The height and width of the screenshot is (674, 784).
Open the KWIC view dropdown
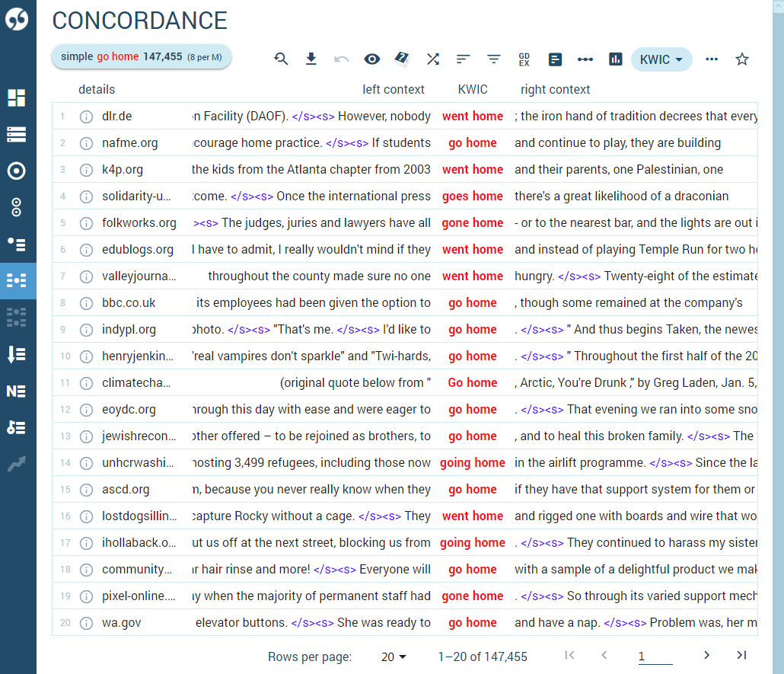(661, 59)
